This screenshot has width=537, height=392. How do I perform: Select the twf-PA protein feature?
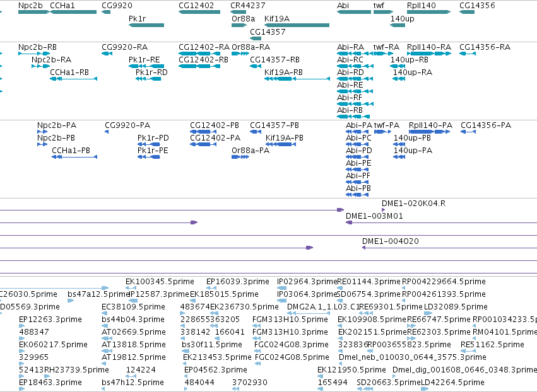(x=382, y=131)
